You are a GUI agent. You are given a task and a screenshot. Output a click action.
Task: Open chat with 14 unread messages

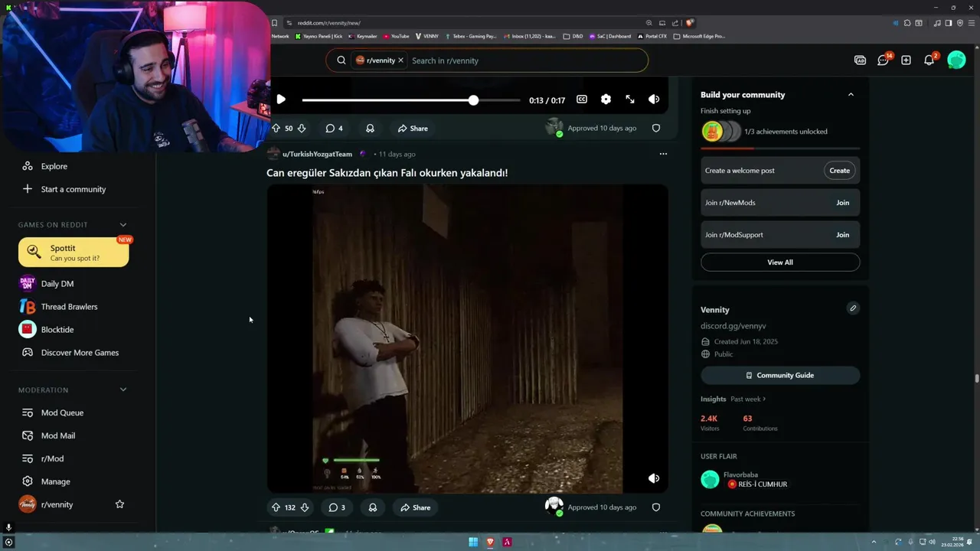point(884,60)
